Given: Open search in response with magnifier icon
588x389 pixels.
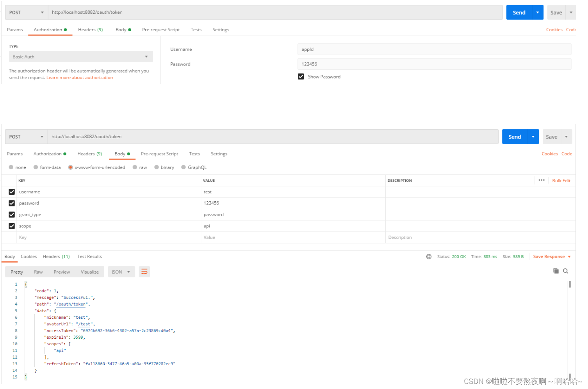Looking at the screenshot, I should coord(566,271).
